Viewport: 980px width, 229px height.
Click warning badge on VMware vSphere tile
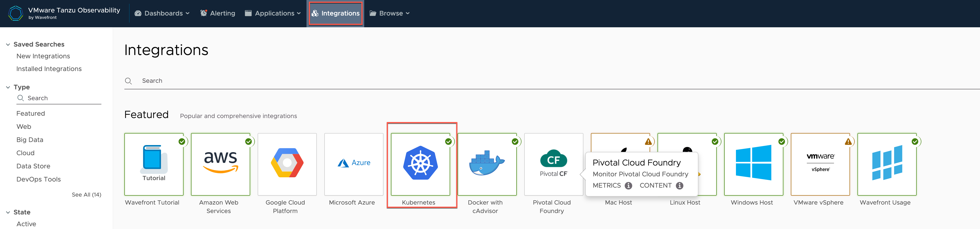point(848,142)
